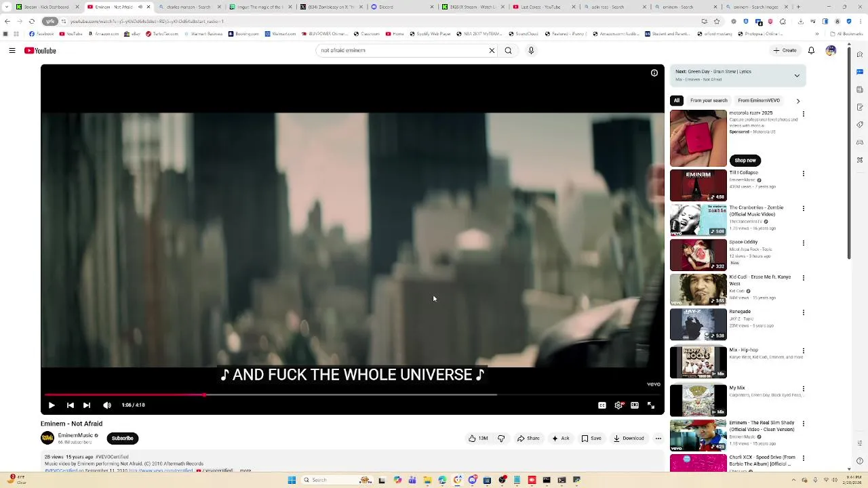
Task: Share the Not Afraid video
Action: tap(528, 439)
